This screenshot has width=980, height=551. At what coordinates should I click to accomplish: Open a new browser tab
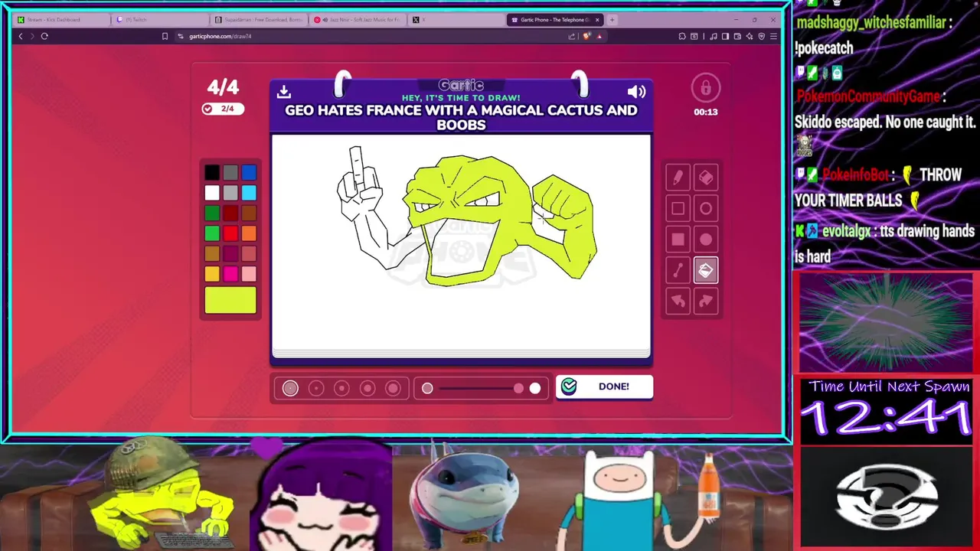[612, 20]
